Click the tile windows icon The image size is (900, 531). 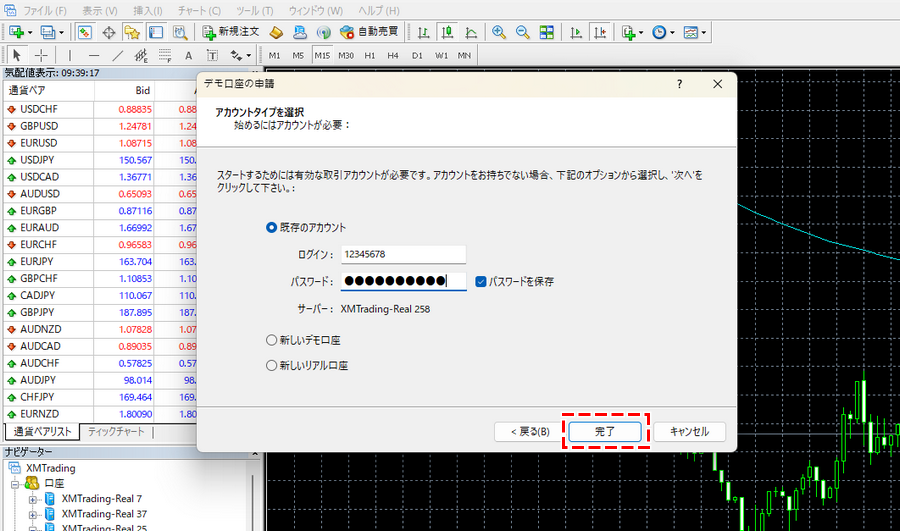(x=546, y=32)
